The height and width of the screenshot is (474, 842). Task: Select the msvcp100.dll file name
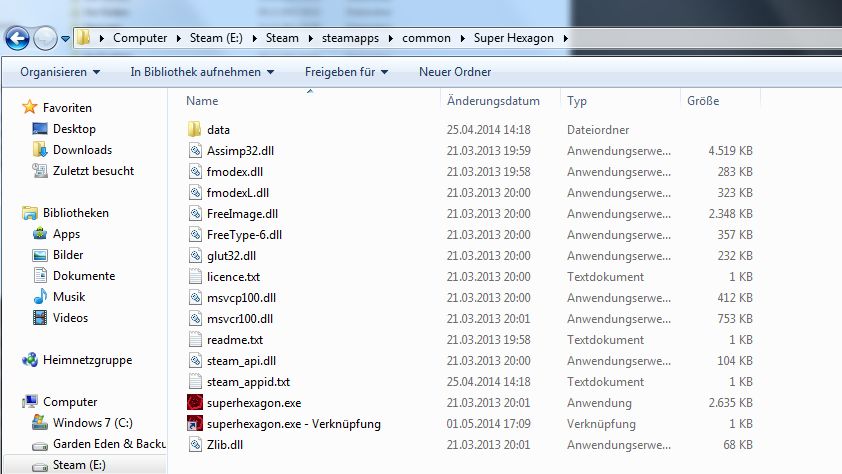[241, 297]
